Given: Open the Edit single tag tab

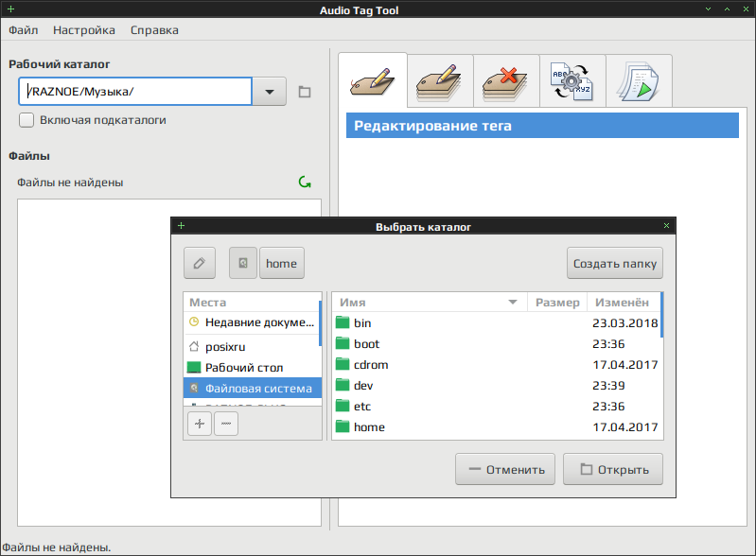Looking at the screenshot, I should point(373,80).
